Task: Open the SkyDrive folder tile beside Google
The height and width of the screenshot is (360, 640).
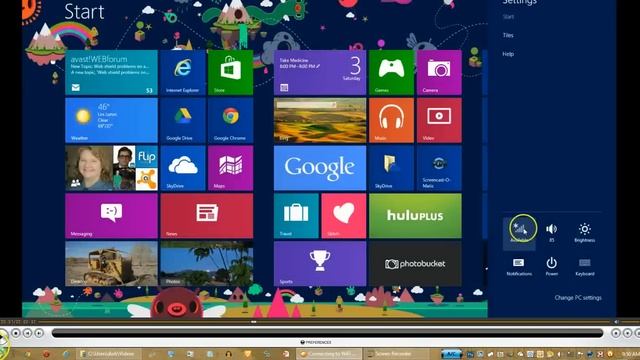Action: 391,168
